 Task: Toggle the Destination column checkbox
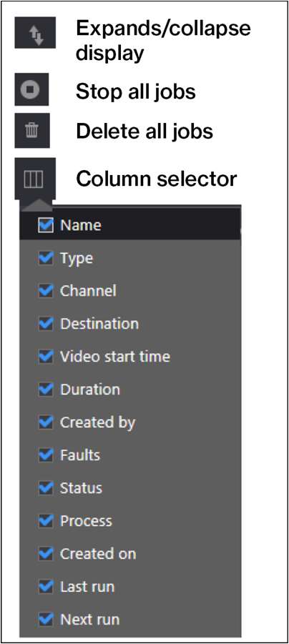point(46,324)
